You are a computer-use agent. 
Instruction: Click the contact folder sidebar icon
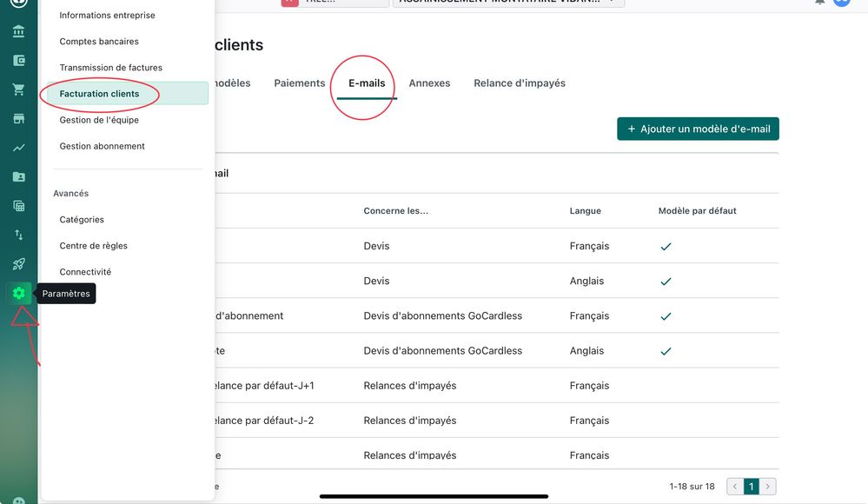[18, 177]
